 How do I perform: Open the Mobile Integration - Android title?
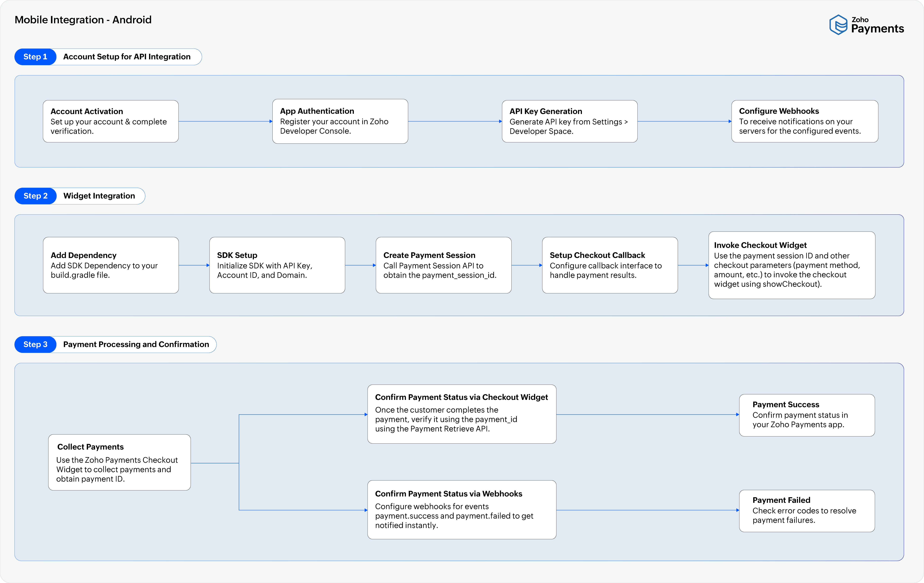(x=83, y=20)
